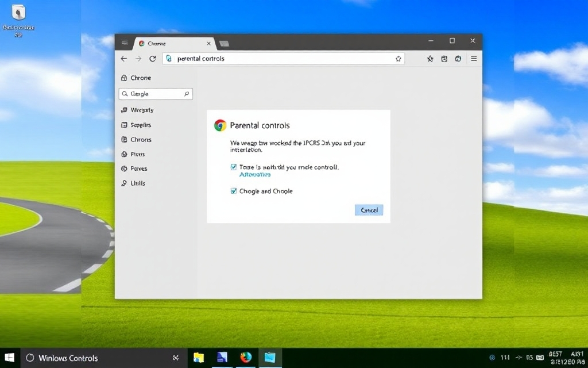Click the magnifier at the search field's right end
Image resolution: width=588 pixels, height=368 pixels.
187,94
